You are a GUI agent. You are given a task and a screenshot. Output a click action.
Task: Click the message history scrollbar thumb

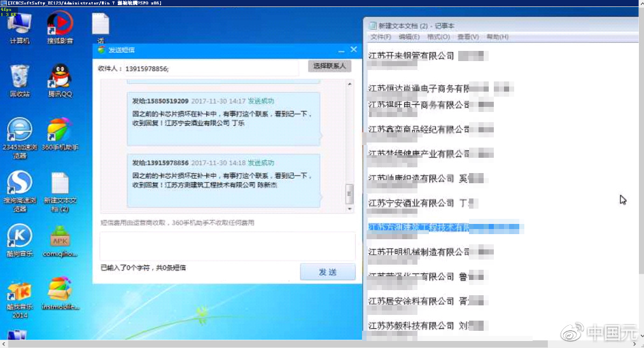[349, 193]
